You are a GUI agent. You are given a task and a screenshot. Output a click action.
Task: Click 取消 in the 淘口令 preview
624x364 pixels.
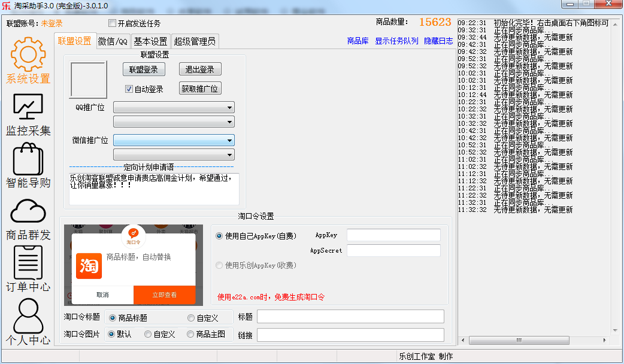[102, 295]
